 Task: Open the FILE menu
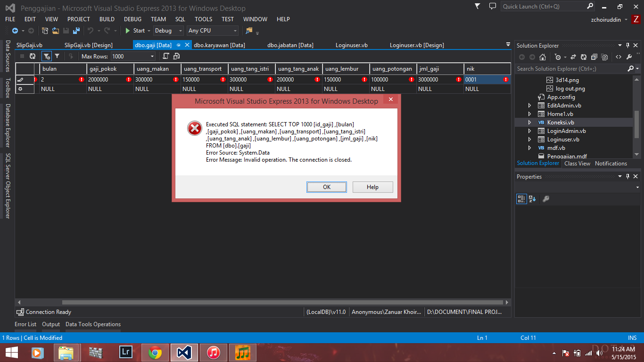[x=10, y=19]
